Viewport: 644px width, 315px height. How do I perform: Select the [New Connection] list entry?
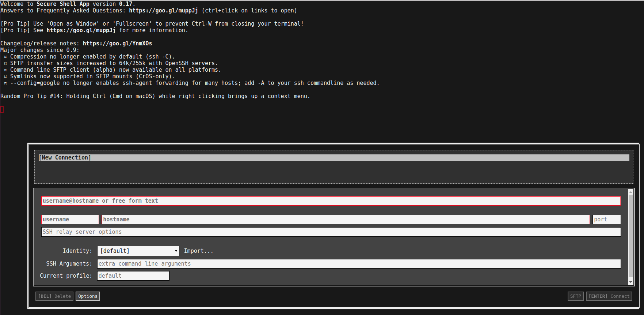(x=334, y=158)
